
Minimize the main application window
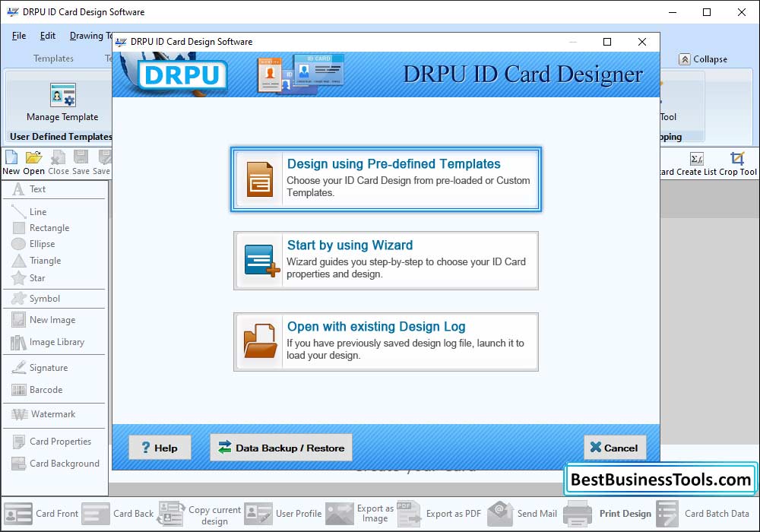click(673, 12)
